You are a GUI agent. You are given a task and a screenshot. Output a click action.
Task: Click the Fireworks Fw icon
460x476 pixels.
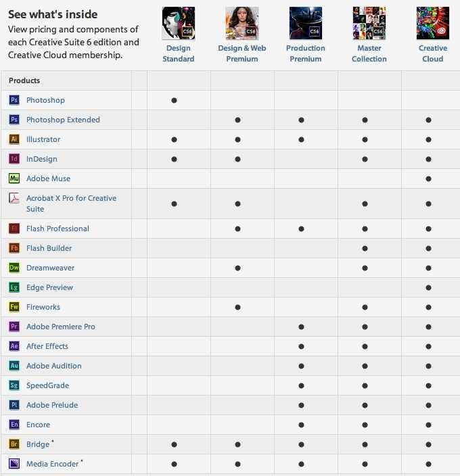pos(14,306)
